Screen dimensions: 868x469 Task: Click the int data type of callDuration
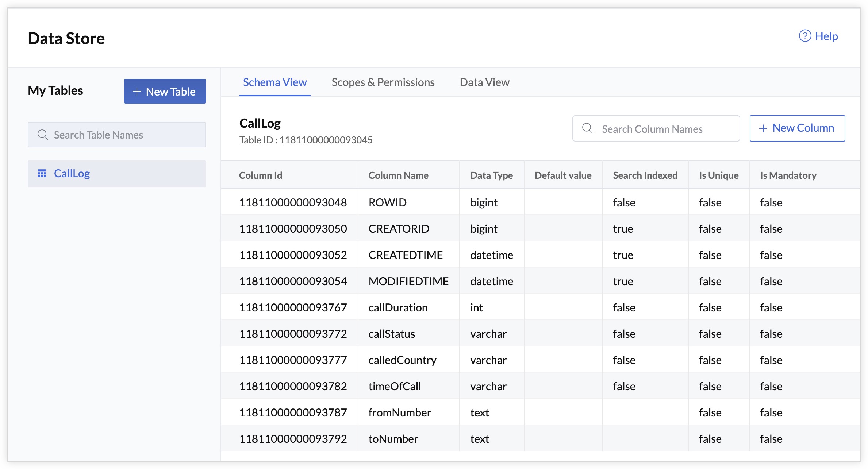[x=476, y=307]
